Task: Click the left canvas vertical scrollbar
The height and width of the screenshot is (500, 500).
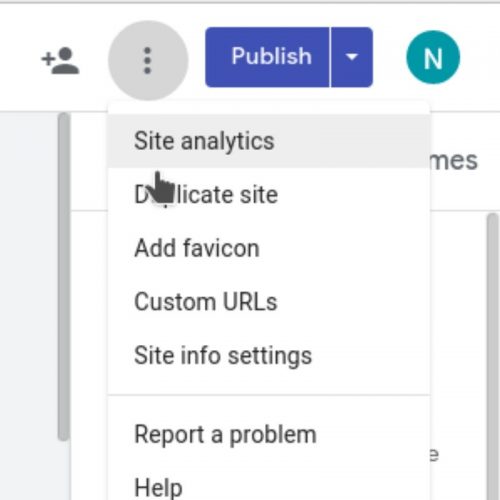Action: coord(64,277)
